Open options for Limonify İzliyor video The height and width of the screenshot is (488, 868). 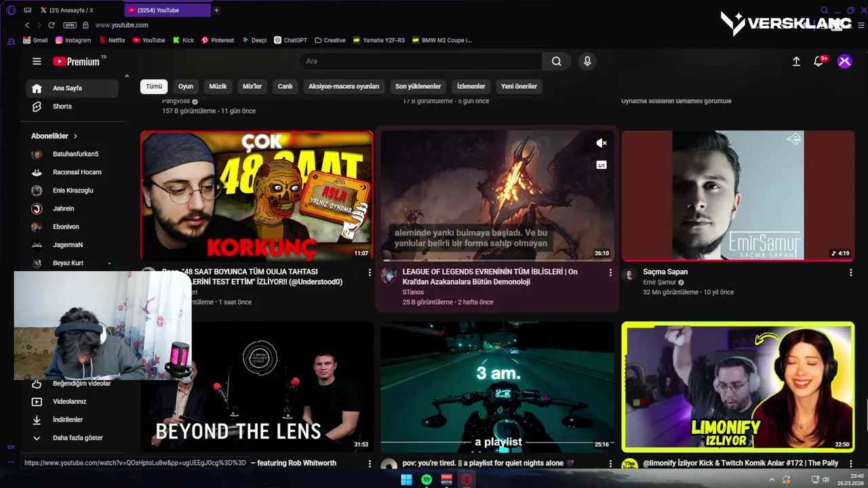coord(850,464)
